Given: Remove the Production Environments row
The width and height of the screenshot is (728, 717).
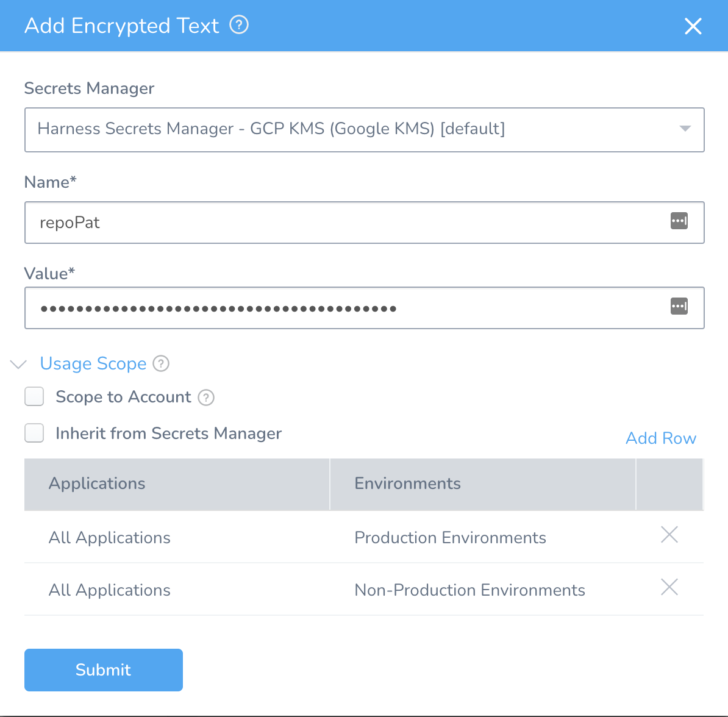Looking at the screenshot, I should [669, 535].
